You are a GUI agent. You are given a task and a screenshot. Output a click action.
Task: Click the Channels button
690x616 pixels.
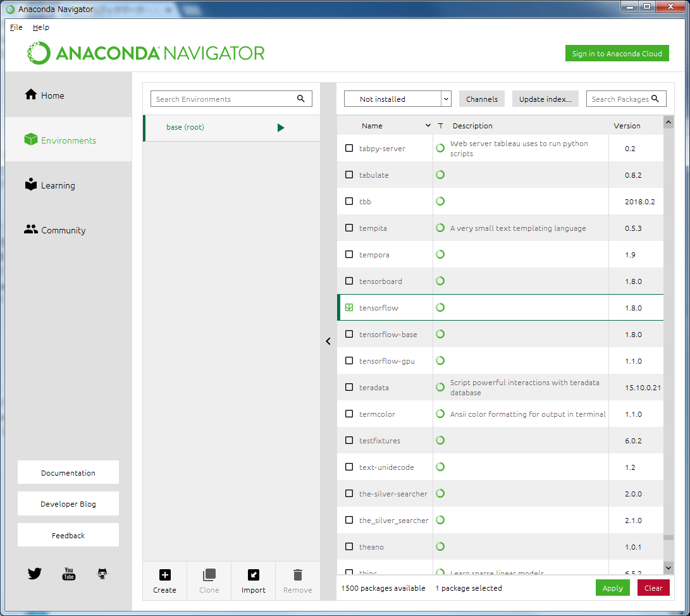pyautogui.click(x=482, y=99)
